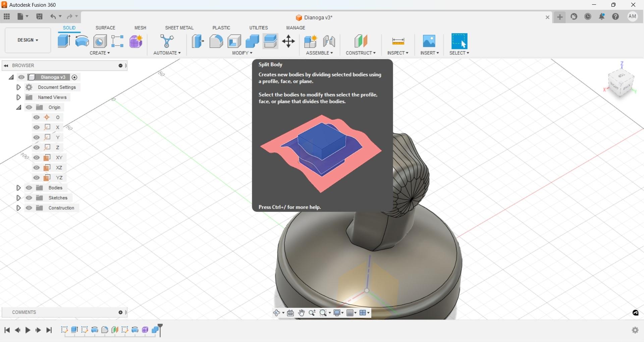
Task: Jump to the beginning of the timeline
Action: pos(7,330)
